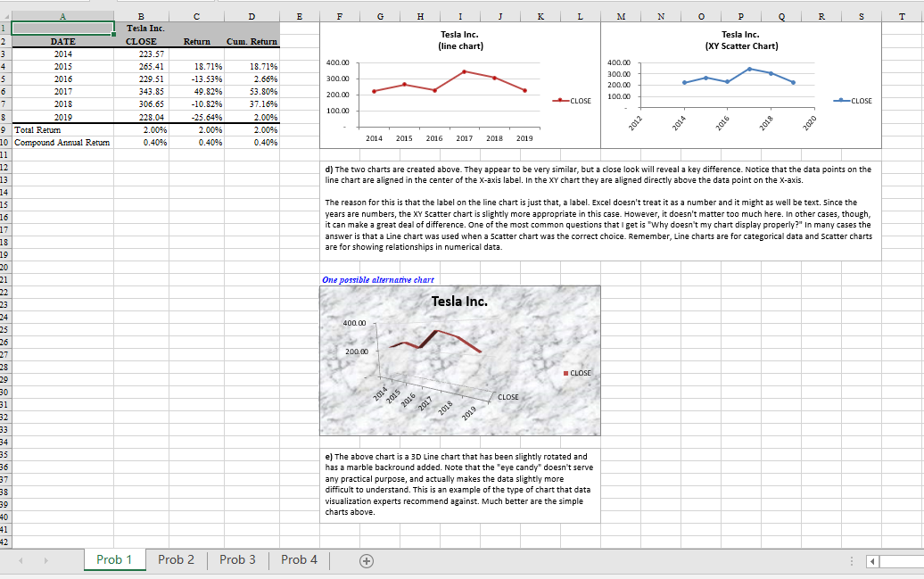Screen dimensions: 924x579
Task: Select the 53.80% cumulative return cell
Action: [252, 91]
